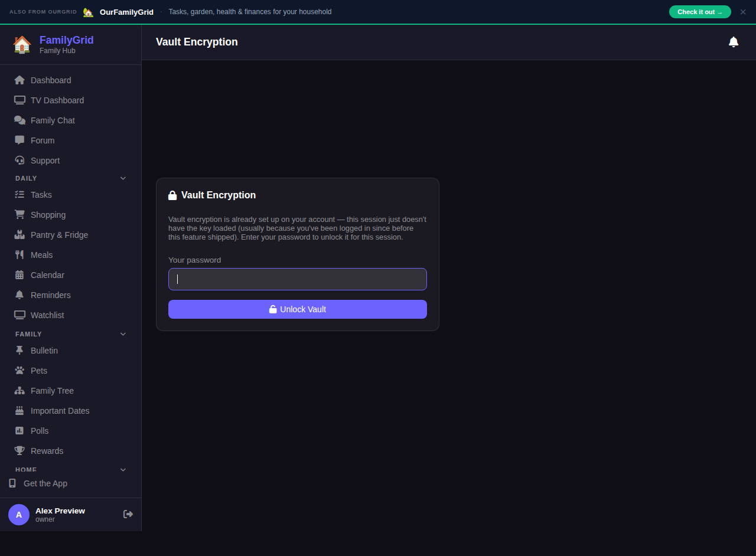The height and width of the screenshot is (556, 756).
Task: Open TV Dashboard menu item
Action: click(71, 100)
